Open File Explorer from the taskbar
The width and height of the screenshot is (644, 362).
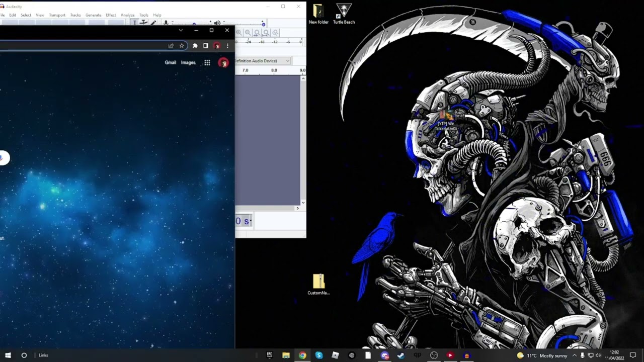pyautogui.click(x=286, y=355)
